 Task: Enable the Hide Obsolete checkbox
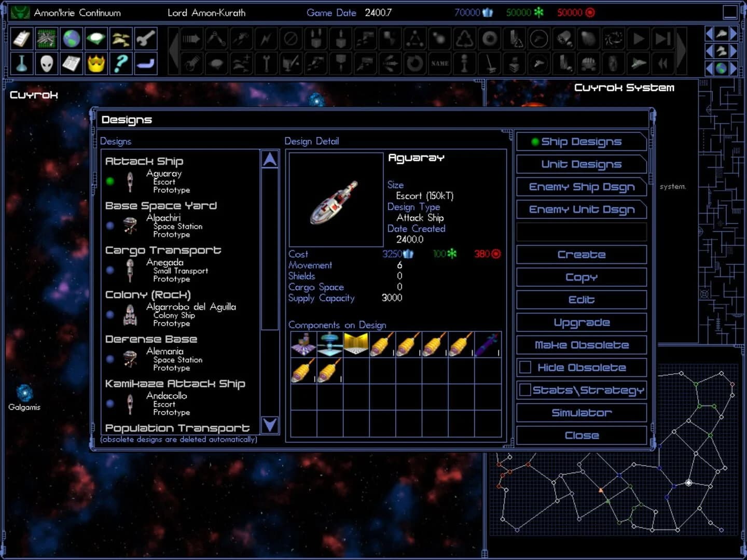525,367
